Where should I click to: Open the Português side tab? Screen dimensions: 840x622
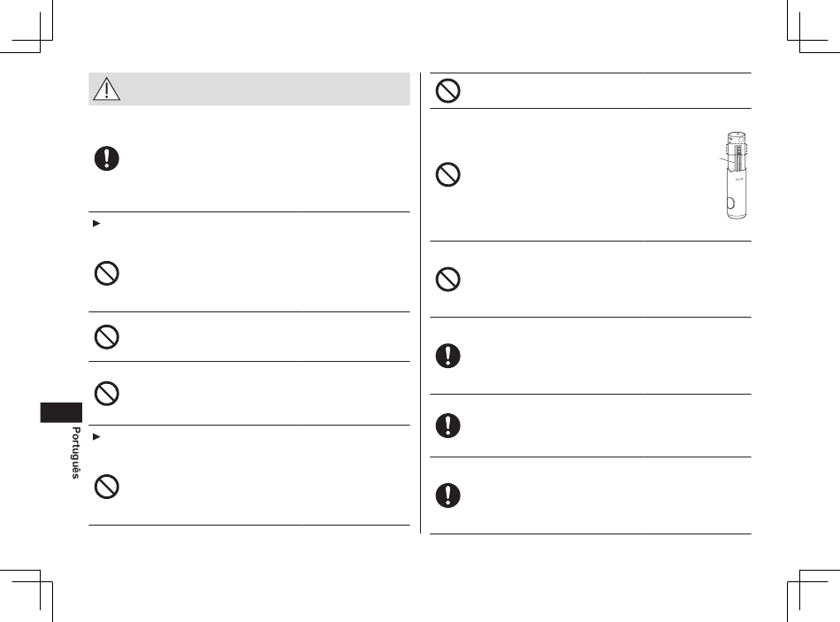pyautogui.click(x=76, y=452)
